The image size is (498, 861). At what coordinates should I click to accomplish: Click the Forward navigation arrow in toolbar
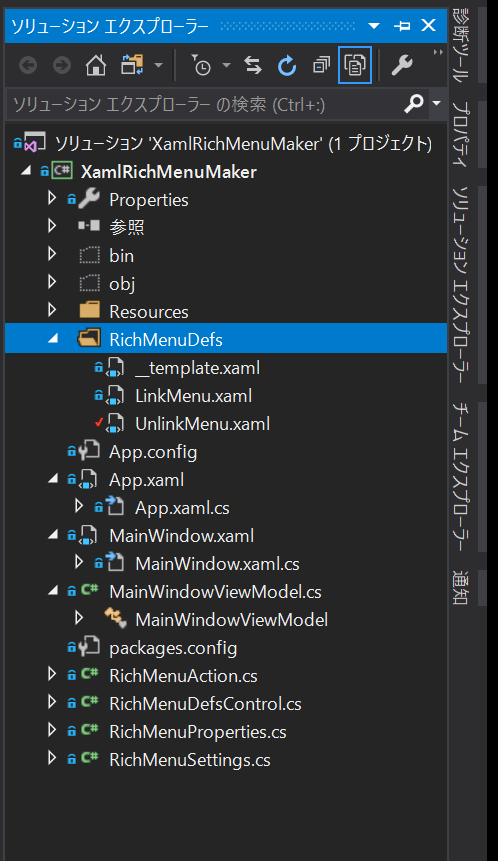(x=62, y=66)
